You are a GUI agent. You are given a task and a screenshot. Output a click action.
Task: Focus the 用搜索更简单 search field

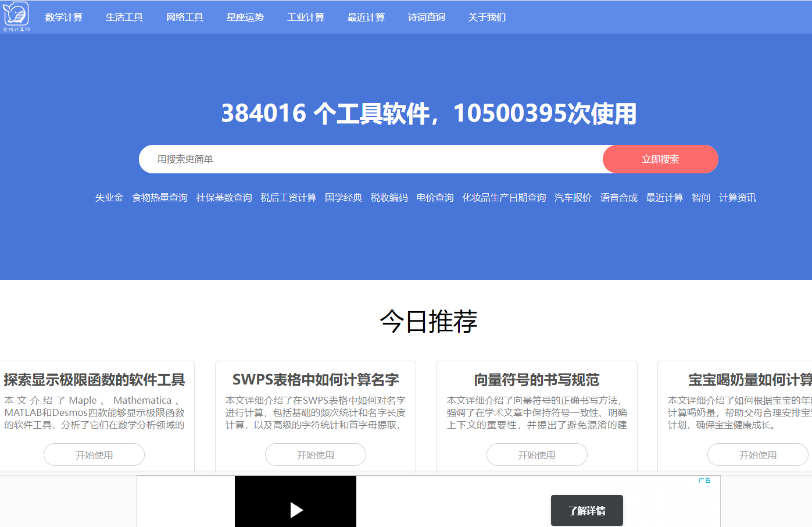pos(372,159)
